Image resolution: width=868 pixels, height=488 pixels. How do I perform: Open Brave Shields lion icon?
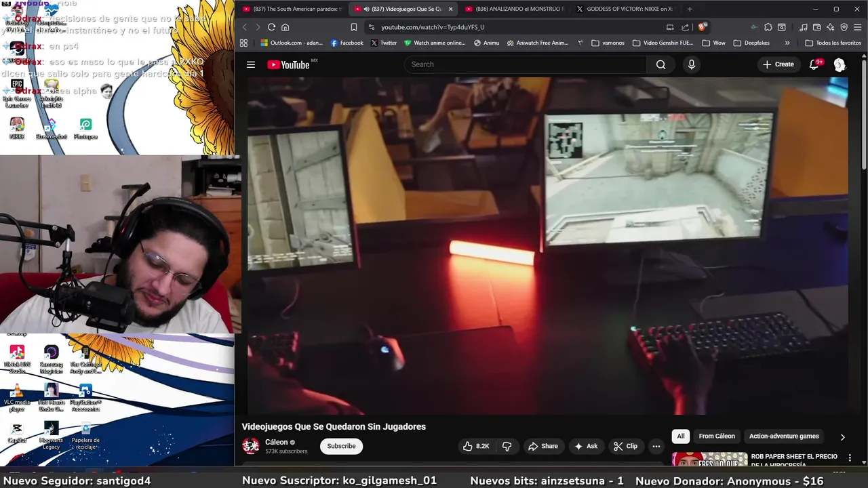tap(703, 27)
